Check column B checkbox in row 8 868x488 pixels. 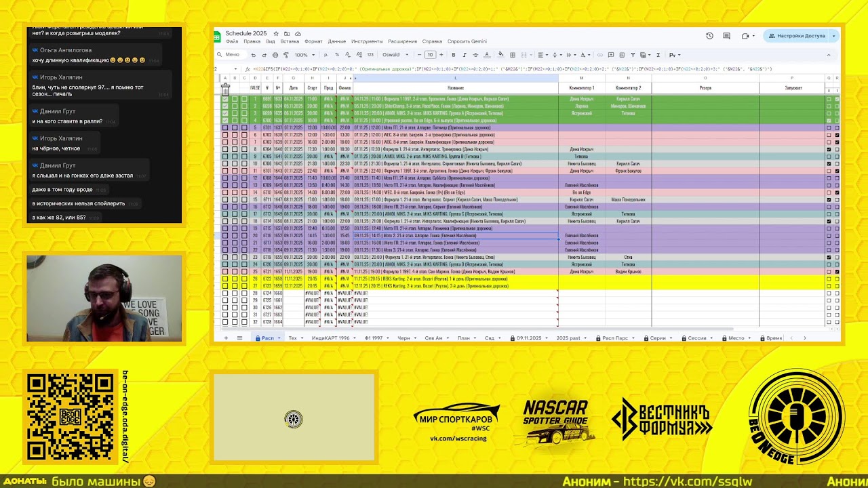235,149
